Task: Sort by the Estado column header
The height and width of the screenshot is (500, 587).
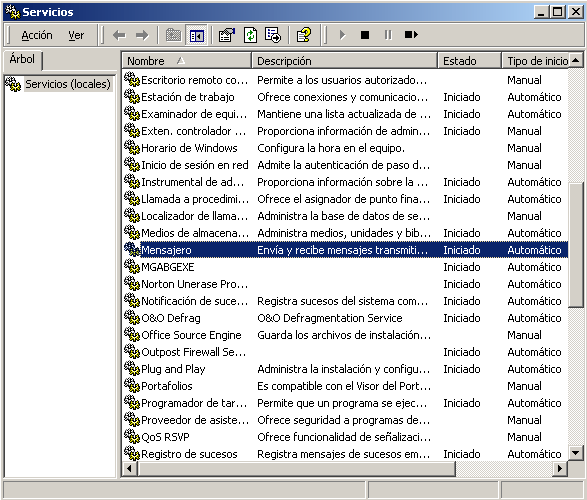Action: tap(469, 61)
